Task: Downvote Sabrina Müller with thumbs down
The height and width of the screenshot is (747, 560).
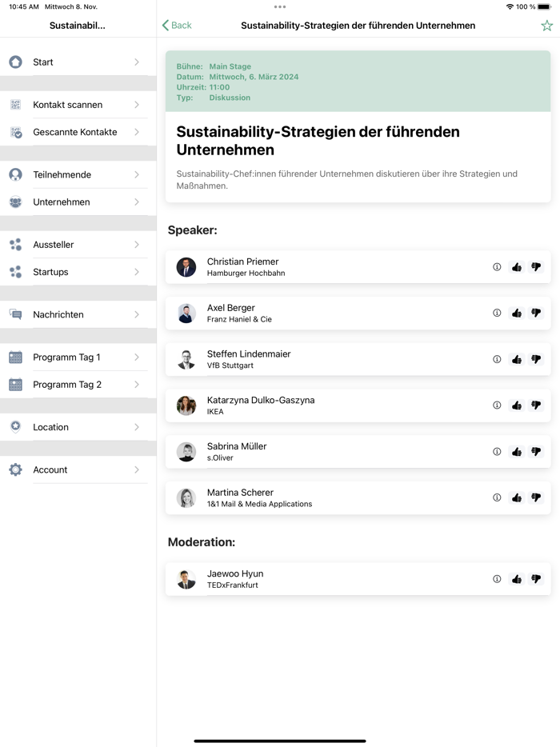Action: (x=536, y=451)
